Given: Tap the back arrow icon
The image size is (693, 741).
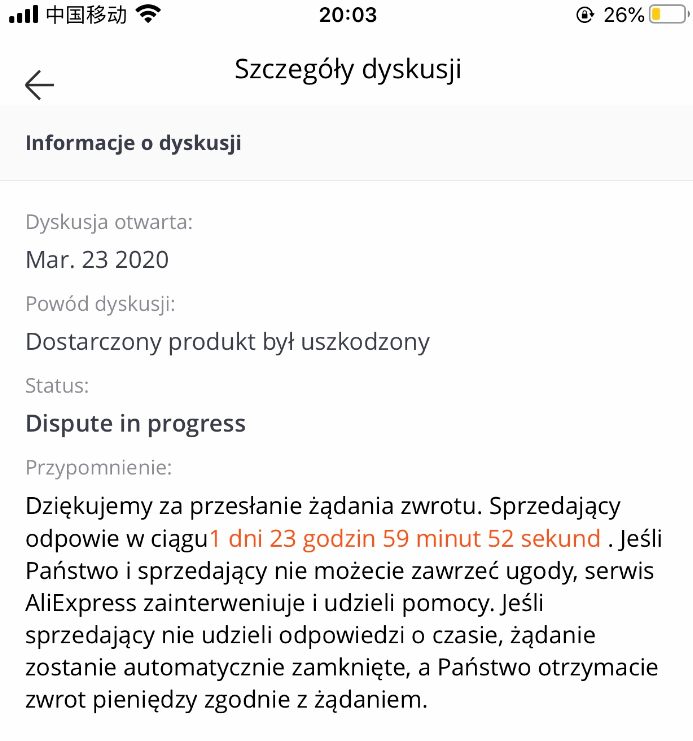Looking at the screenshot, I should (40, 85).
